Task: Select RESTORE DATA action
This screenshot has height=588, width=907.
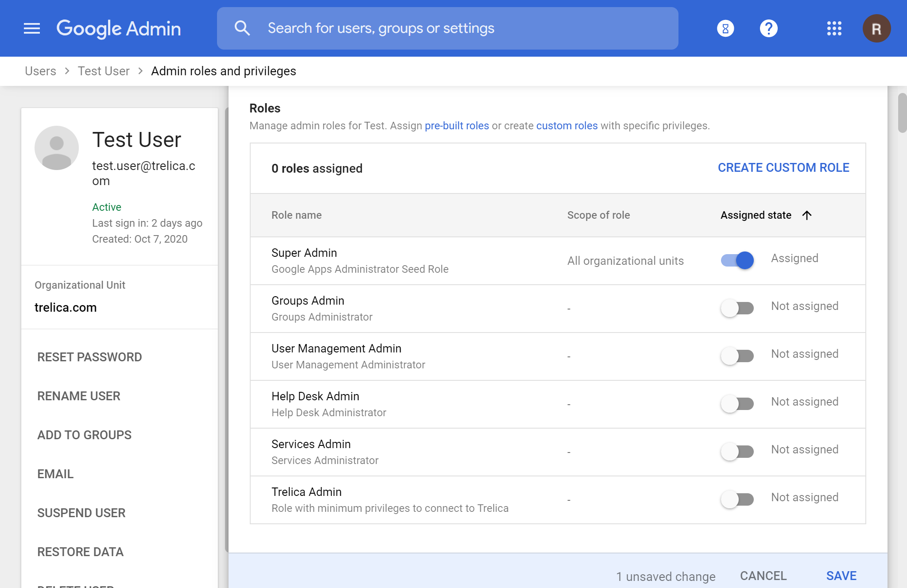Action: coord(80,552)
